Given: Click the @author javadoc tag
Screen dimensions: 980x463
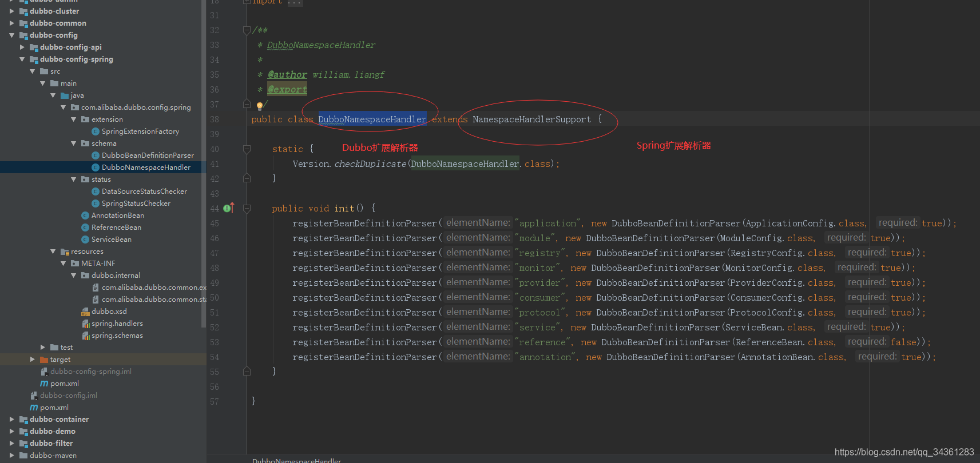Looking at the screenshot, I should pyautogui.click(x=287, y=75).
